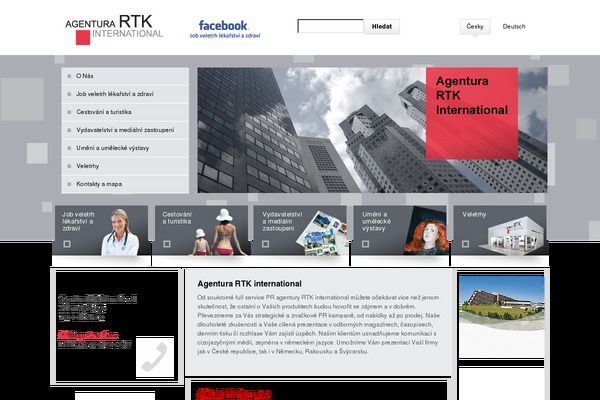Click the Hledat search button
600x400 pixels.
click(x=382, y=26)
